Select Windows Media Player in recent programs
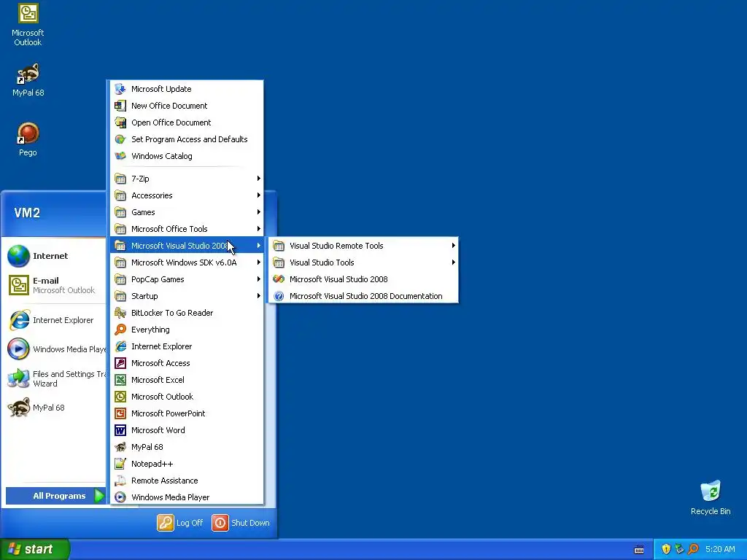Screen dimensions: 747x560 point(55,349)
